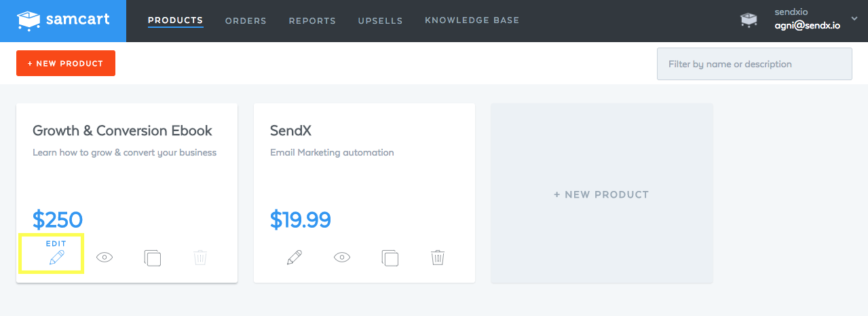The image size is (868, 316).
Task: Click the $19.99 price
Action: (x=301, y=220)
